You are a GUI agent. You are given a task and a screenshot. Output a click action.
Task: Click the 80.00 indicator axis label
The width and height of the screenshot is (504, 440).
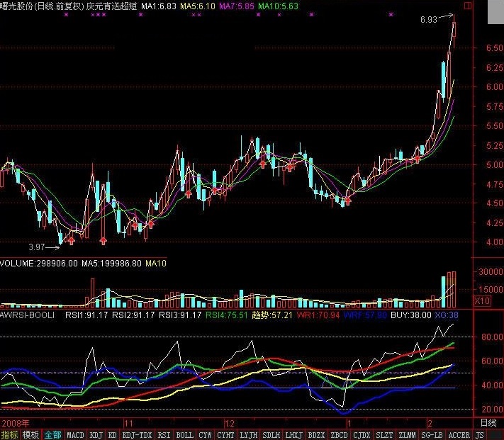pyautogui.click(x=492, y=337)
